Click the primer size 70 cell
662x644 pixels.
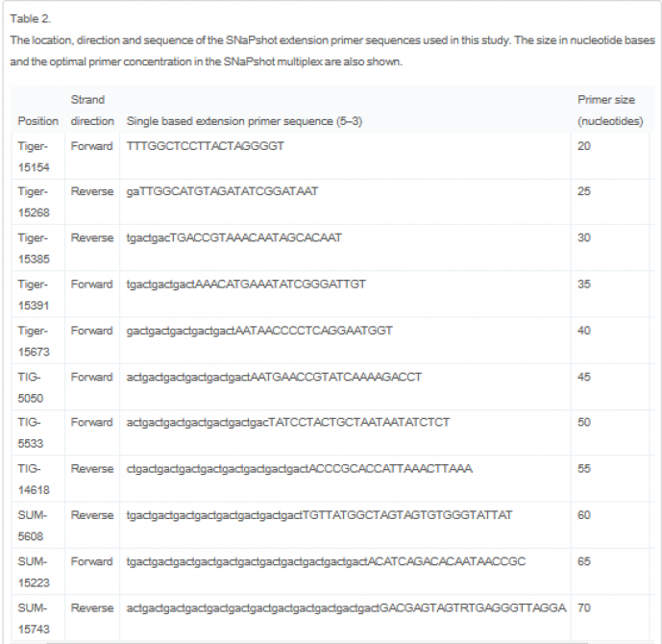(x=584, y=607)
